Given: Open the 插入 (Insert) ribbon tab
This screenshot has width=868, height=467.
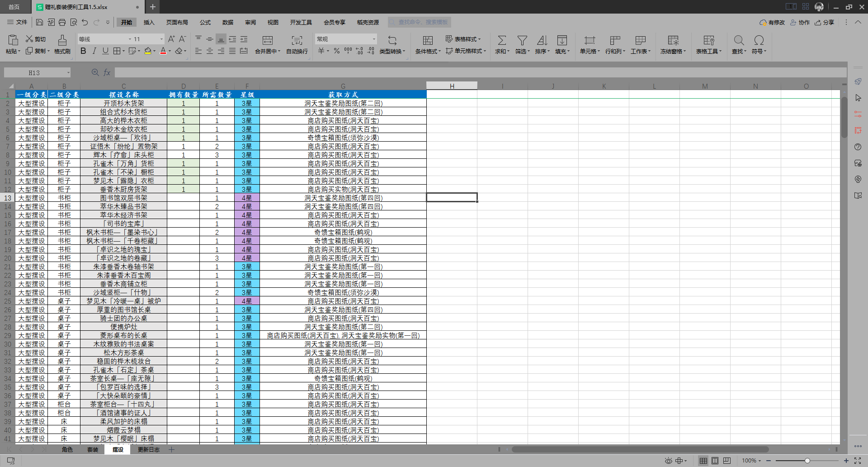Looking at the screenshot, I should 149,22.
